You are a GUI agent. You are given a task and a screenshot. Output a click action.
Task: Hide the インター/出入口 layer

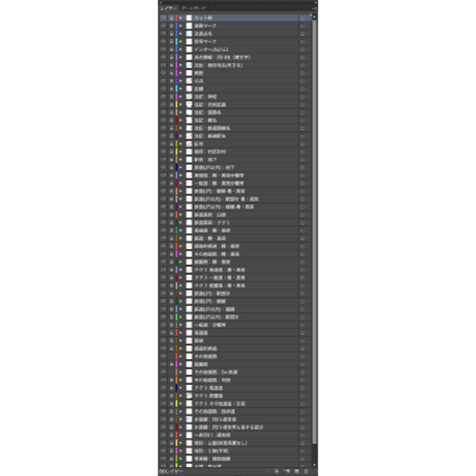(x=163, y=50)
